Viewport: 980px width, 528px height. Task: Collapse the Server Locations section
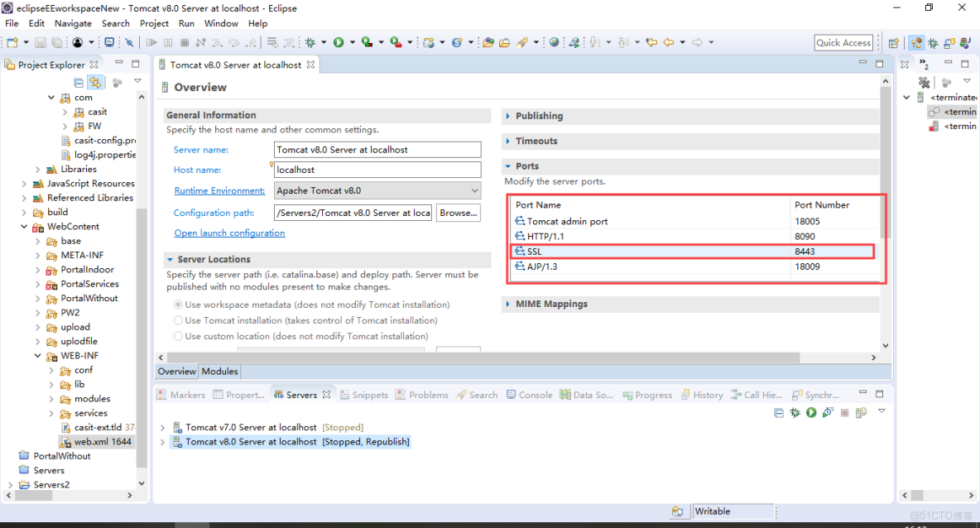pyautogui.click(x=170, y=259)
